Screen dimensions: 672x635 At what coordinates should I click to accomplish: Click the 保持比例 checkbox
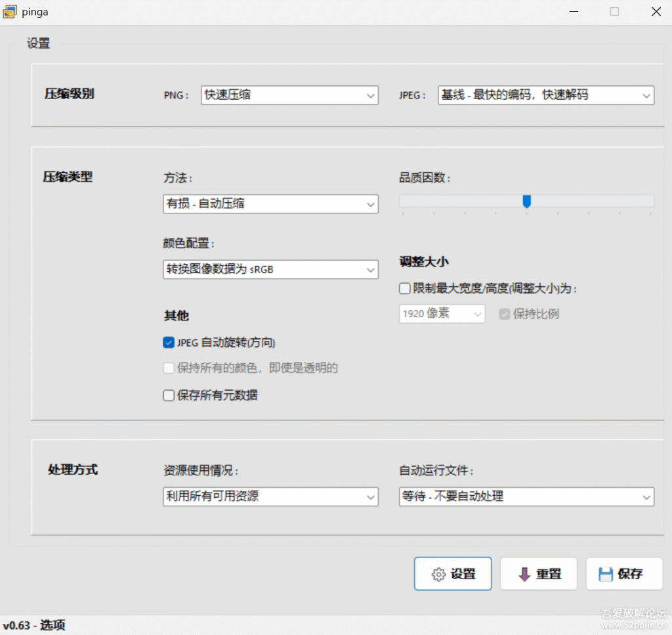[x=505, y=314]
